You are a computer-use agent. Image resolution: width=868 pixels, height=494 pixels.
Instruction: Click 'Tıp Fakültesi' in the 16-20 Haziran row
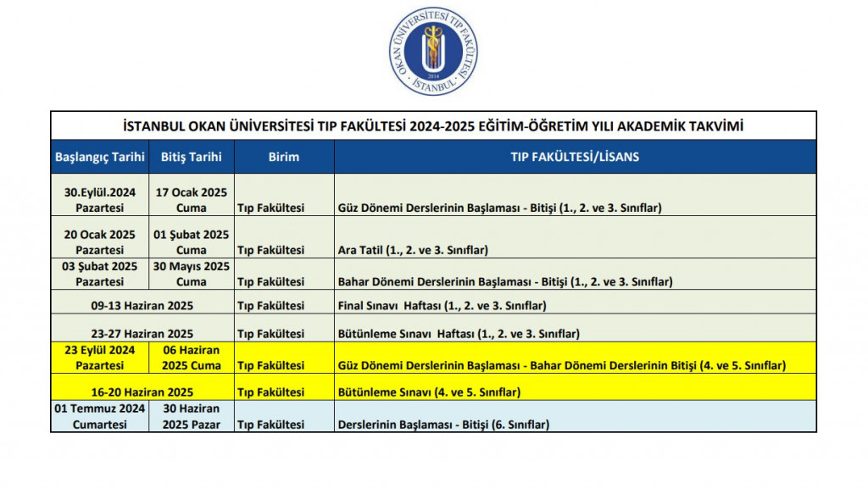click(x=270, y=392)
